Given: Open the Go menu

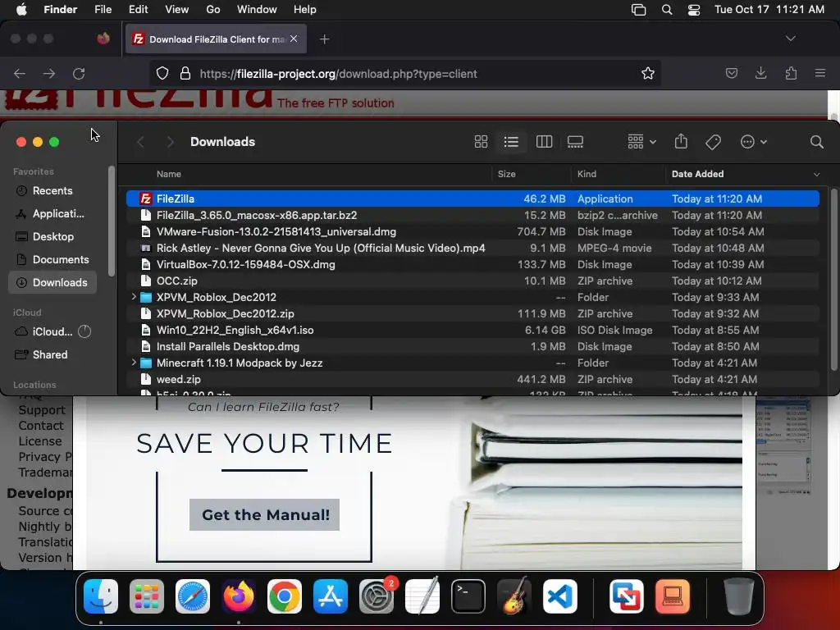Looking at the screenshot, I should 213,10.
